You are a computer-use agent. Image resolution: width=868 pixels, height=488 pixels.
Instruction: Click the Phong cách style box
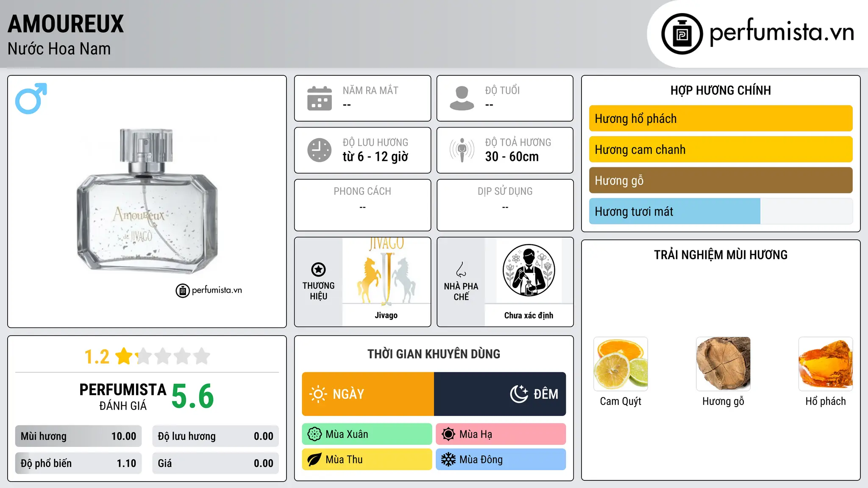[x=362, y=205]
